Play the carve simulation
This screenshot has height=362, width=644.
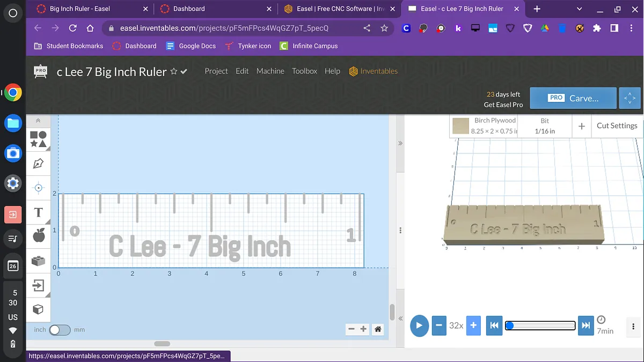(x=419, y=326)
